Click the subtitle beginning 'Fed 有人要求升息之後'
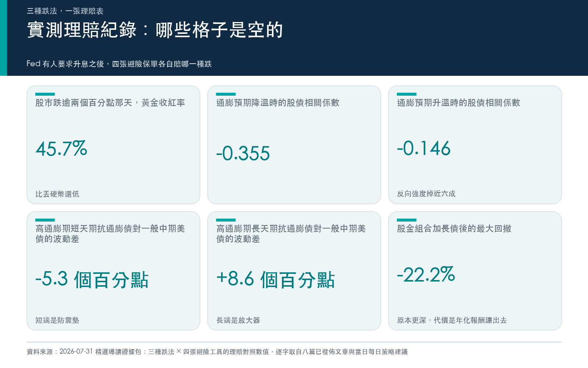 click(119, 64)
